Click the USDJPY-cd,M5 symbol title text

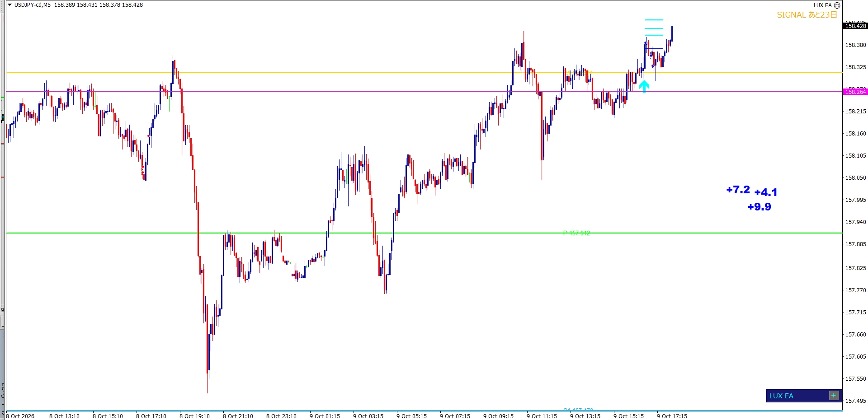pos(33,5)
